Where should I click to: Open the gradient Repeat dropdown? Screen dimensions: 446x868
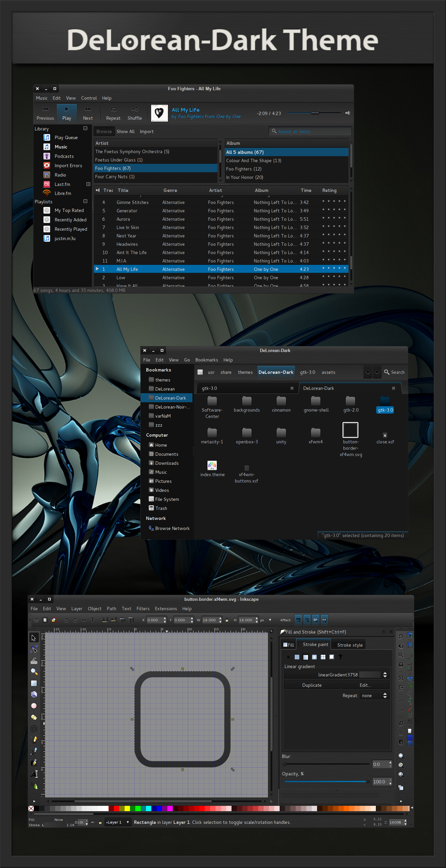375,695
